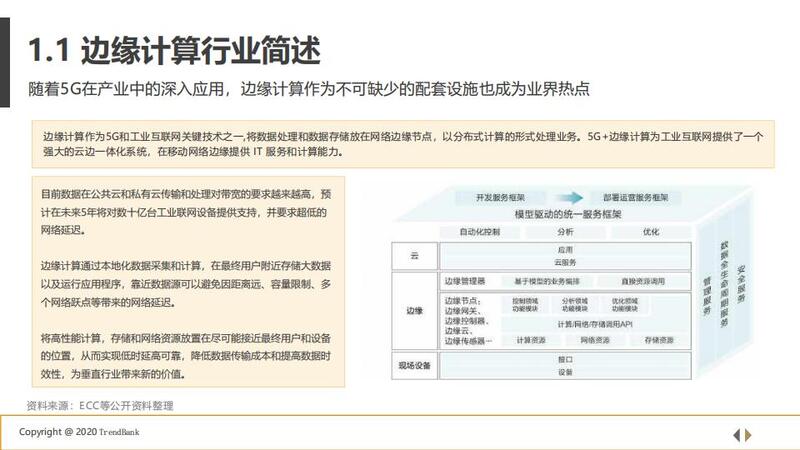Image resolution: width=800 pixels, height=450 pixels.
Task: Select the 计算资源 block
Action: 530,341
